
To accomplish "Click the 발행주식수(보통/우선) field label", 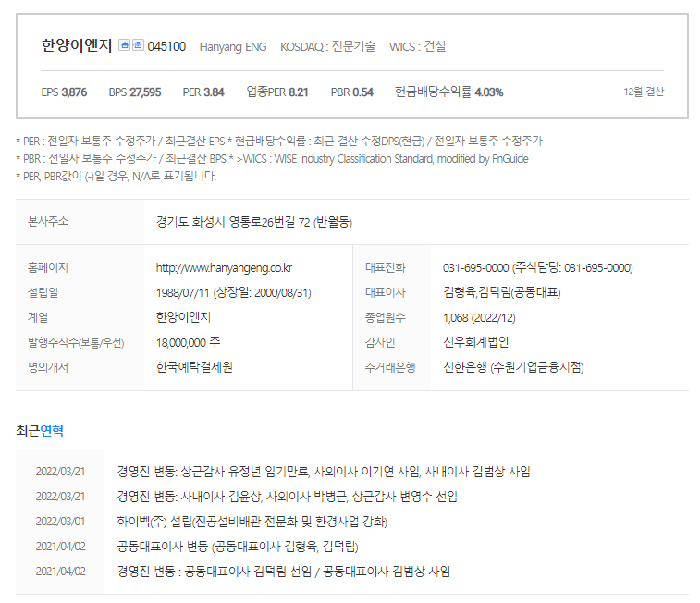I will coord(76,343).
